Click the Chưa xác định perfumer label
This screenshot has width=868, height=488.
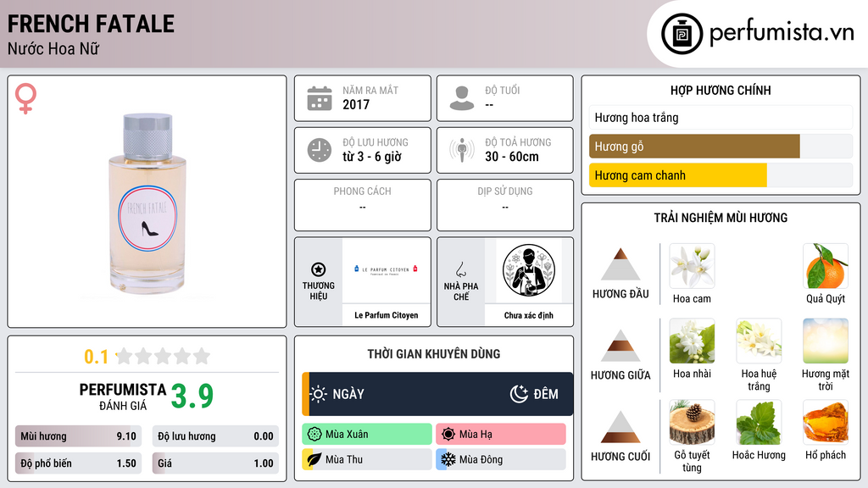529,315
